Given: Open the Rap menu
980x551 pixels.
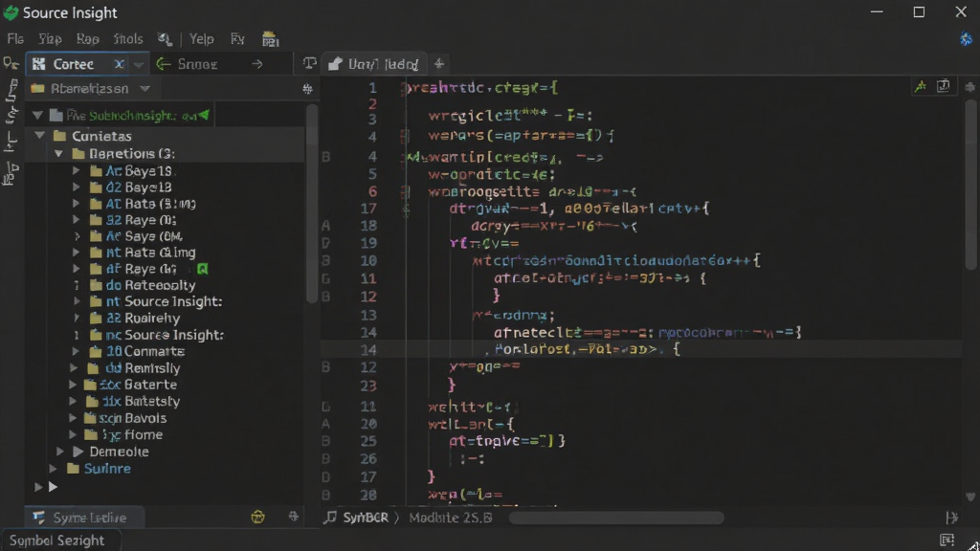Looking at the screenshot, I should click(87, 39).
